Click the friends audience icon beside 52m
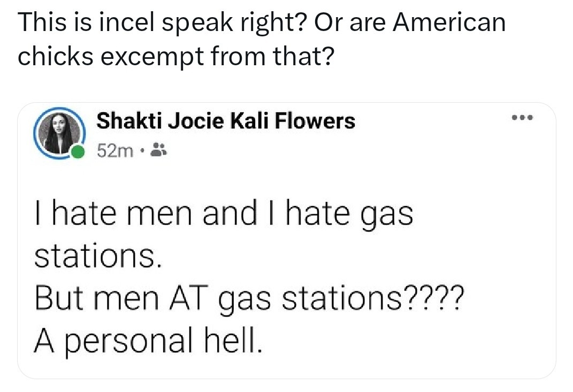This screenshot has width=573, height=392. (158, 149)
